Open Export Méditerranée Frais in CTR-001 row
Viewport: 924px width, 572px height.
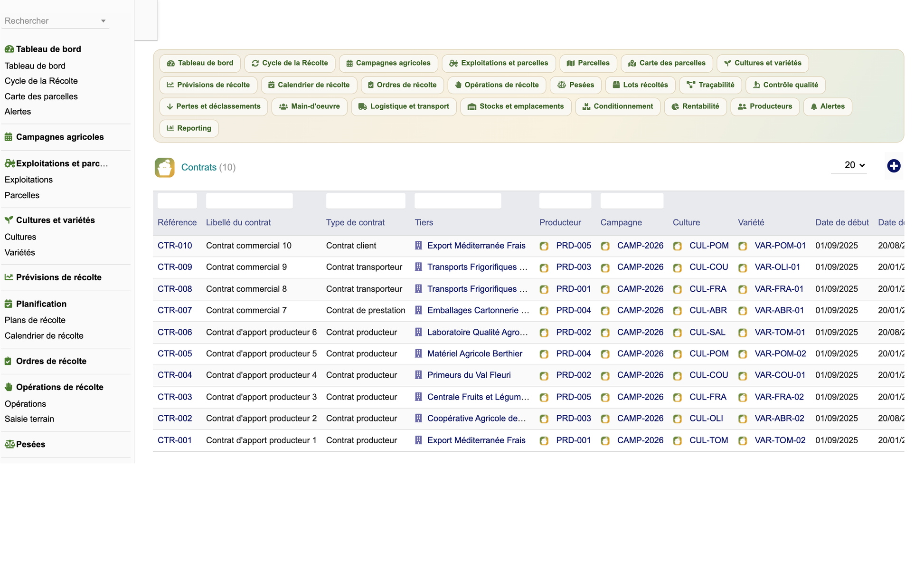476,440
